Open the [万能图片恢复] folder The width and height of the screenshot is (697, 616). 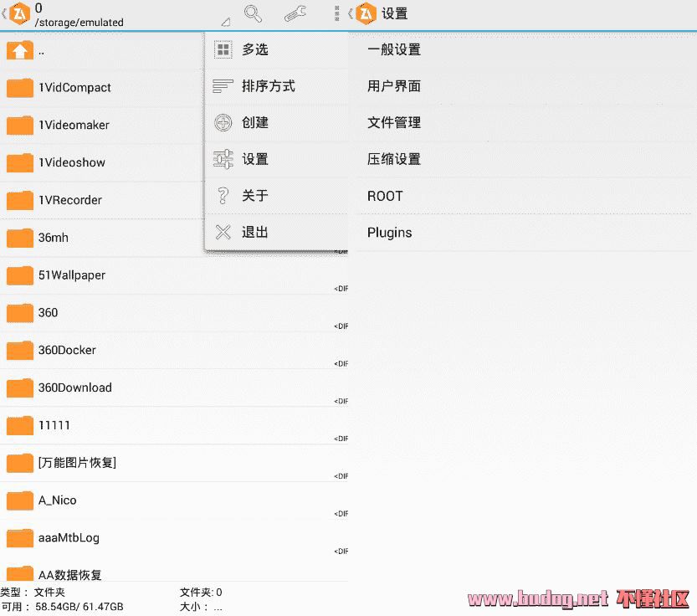point(174,463)
